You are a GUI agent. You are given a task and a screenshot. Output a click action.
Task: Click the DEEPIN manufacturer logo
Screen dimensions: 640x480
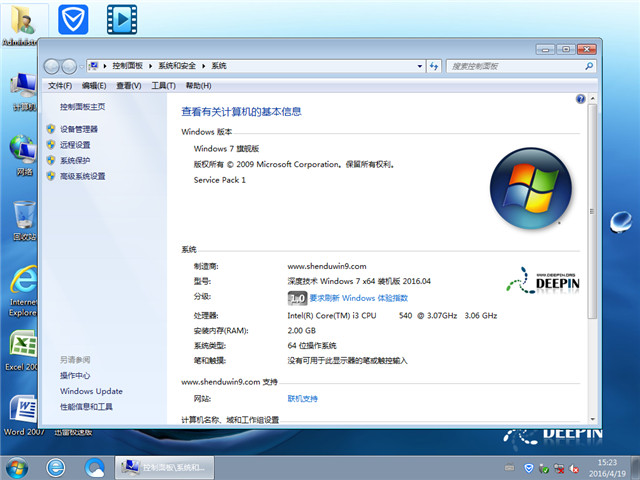(x=543, y=281)
